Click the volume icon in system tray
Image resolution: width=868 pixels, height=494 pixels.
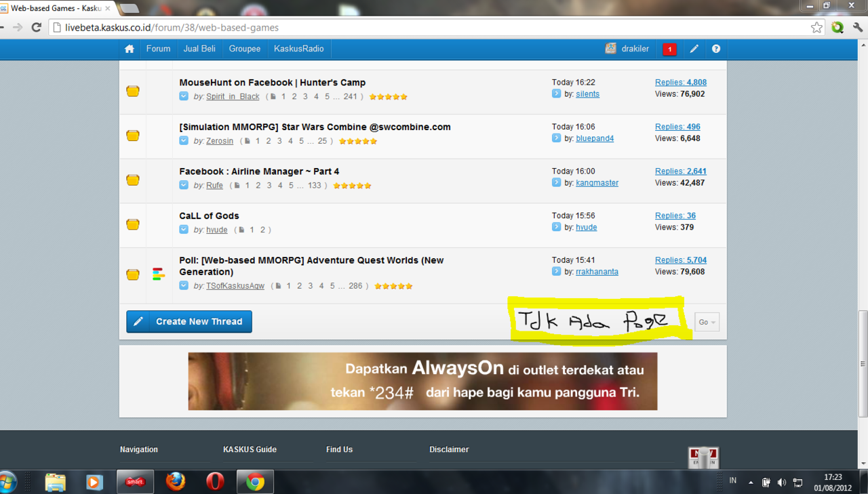tap(782, 482)
